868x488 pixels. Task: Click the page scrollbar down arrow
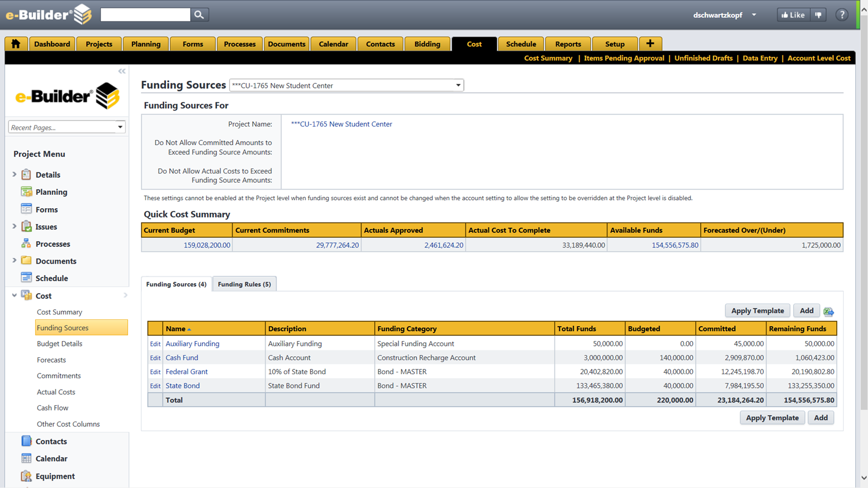(x=863, y=478)
